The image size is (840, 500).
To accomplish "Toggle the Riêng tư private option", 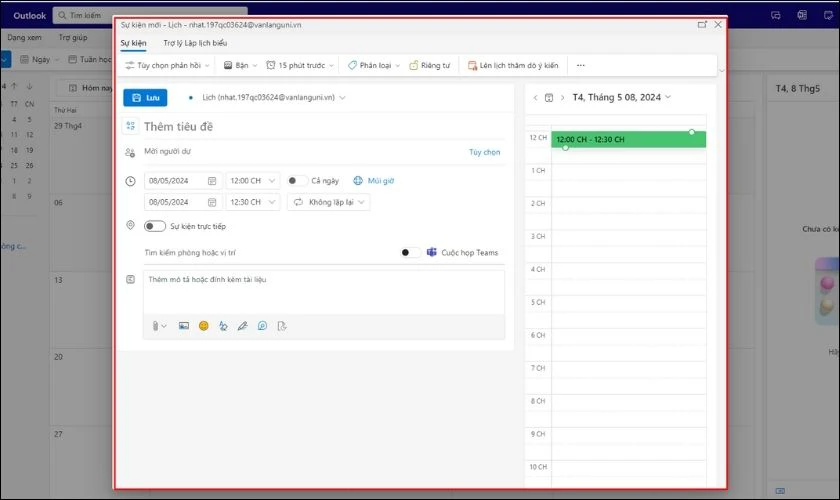I will [x=430, y=65].
